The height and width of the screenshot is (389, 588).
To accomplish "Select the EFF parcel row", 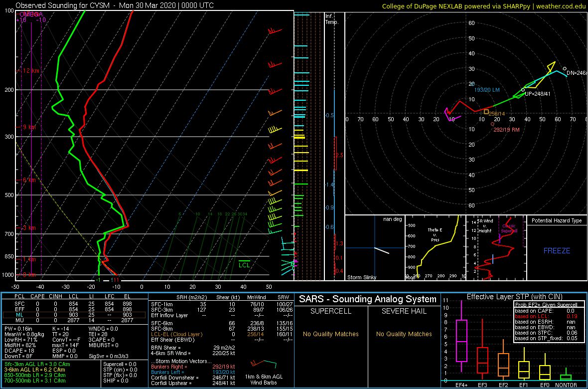I will click(75, 308).
